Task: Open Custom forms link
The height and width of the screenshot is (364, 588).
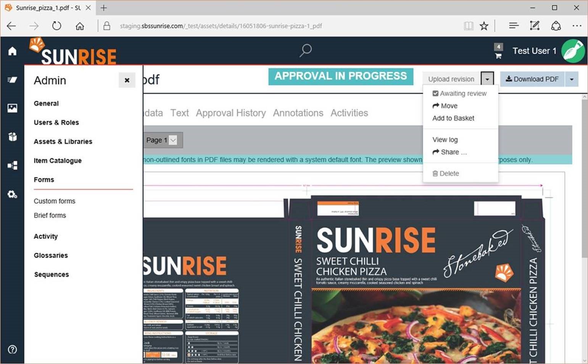Action: click(x=55, y=201)
